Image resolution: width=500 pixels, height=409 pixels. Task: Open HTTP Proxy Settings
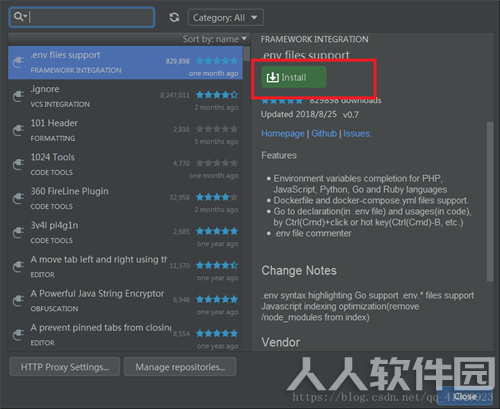click(65, 367)
